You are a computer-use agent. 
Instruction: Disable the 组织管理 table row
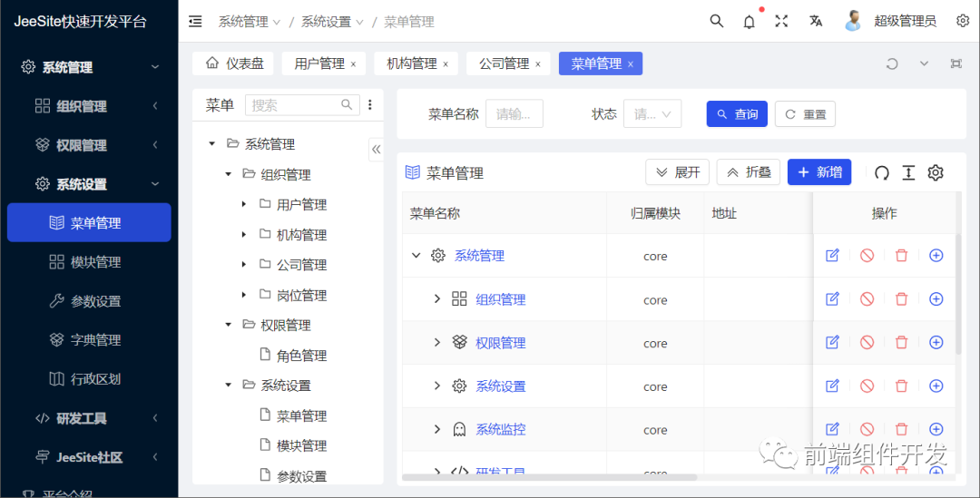click(x=867, y=299)
